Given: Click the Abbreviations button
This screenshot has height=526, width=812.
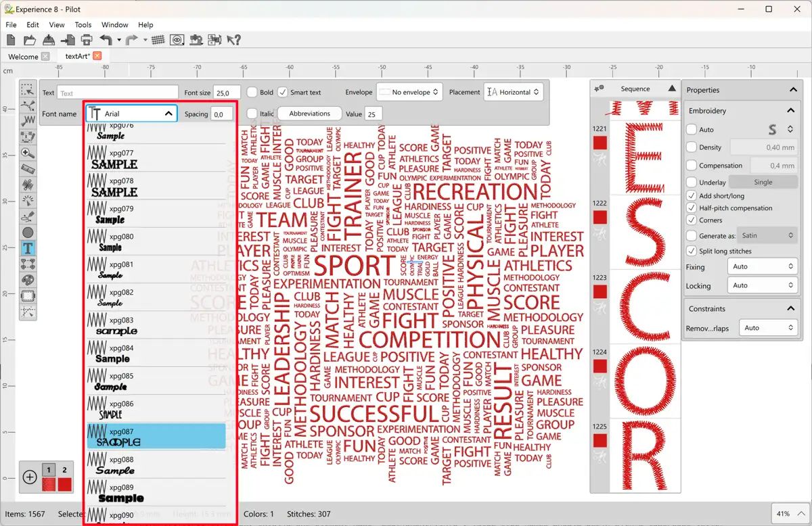Looking at the screenshot, I should [x=309, y=114].
